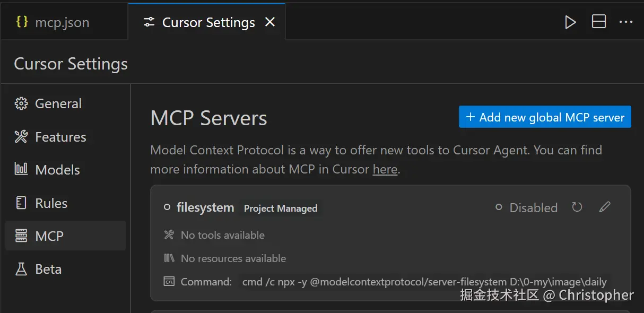Click the filesystem server command text

[424, 282]
